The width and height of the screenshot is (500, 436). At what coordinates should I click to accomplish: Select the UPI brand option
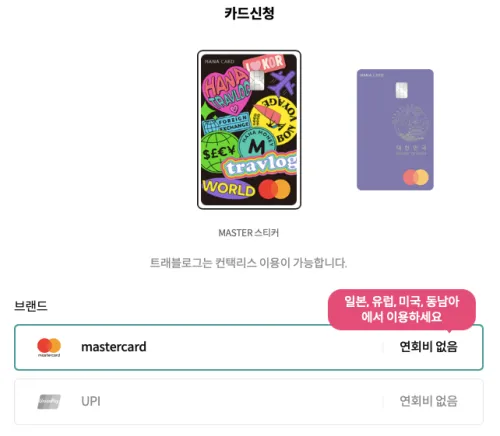249,402
